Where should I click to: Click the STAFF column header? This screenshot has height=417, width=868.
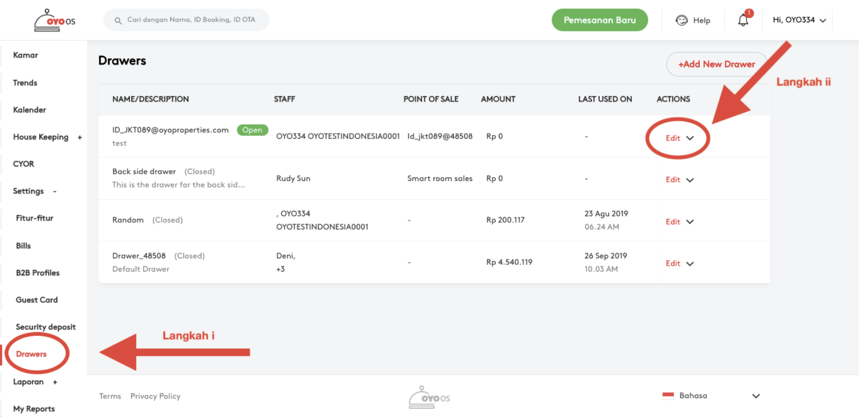(284, 99)
